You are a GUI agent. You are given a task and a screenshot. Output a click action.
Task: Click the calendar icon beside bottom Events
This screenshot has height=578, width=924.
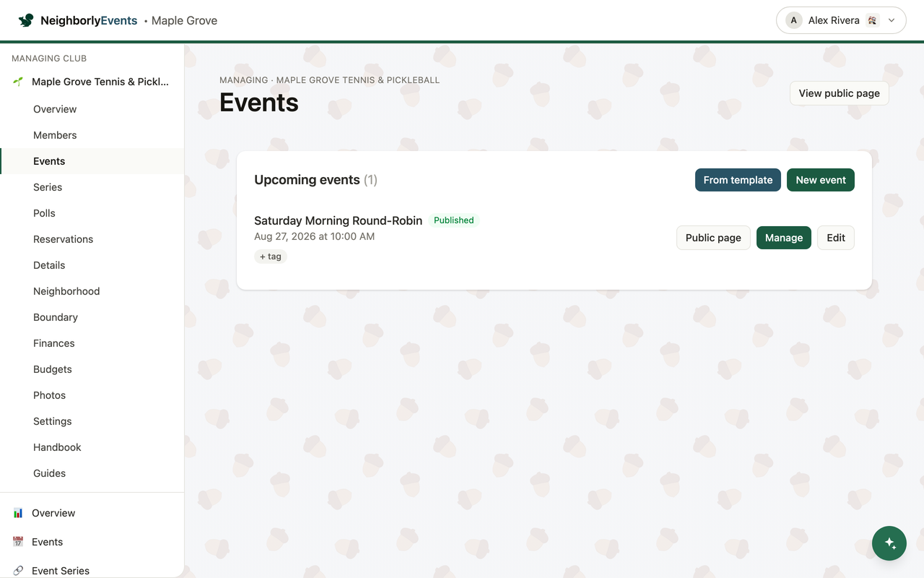18,542
